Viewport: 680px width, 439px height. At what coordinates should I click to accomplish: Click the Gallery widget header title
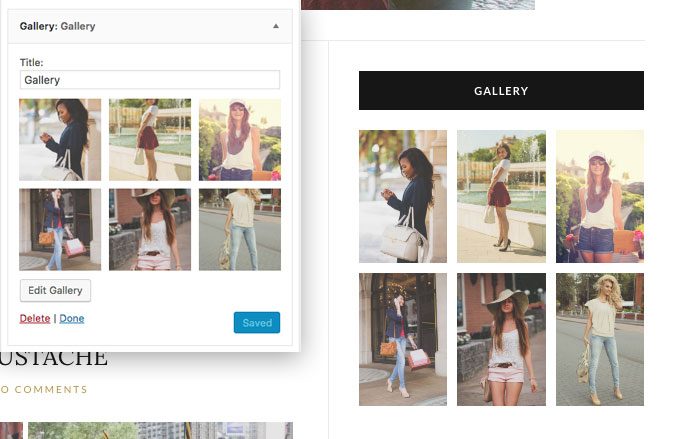[x=57, y=26]
